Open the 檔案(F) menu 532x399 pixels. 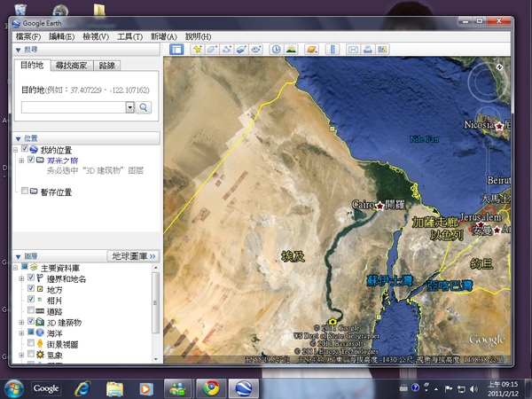coord(28,36)
